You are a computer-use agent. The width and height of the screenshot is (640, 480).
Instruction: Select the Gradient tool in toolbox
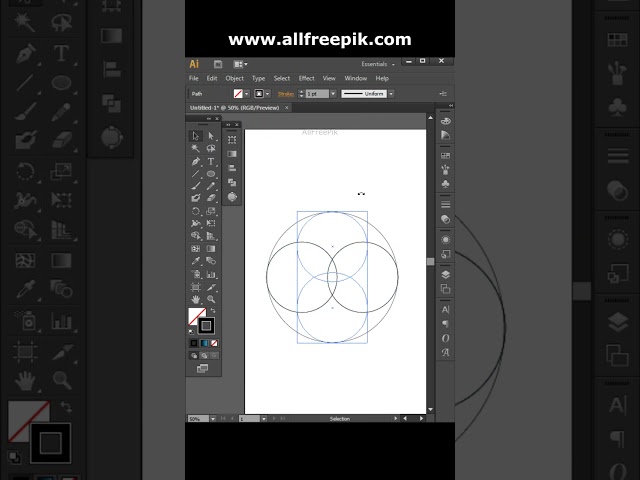point(211,249)
